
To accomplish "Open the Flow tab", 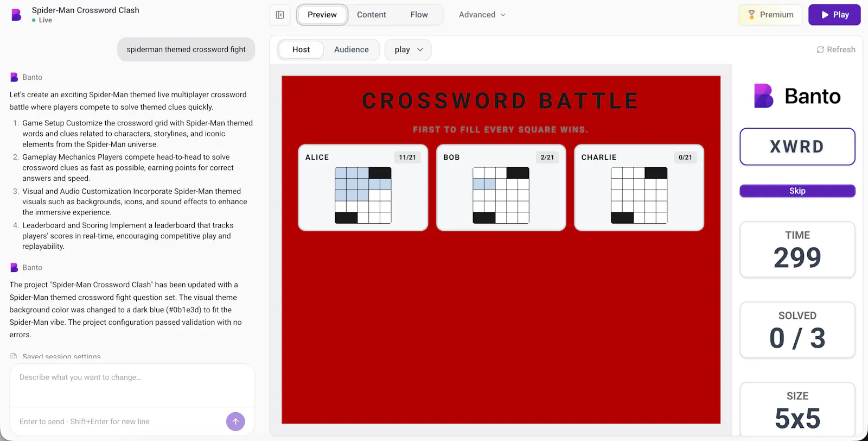I will tap(419, 15).
